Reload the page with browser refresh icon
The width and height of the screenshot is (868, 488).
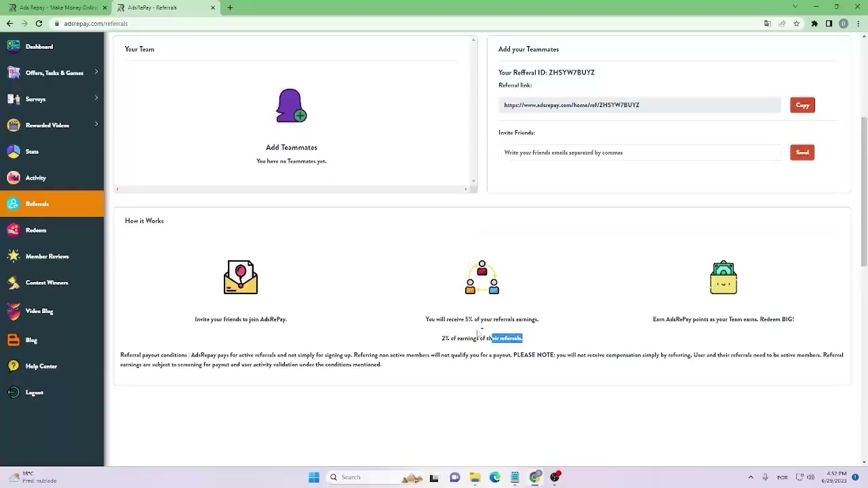[39, 23]
